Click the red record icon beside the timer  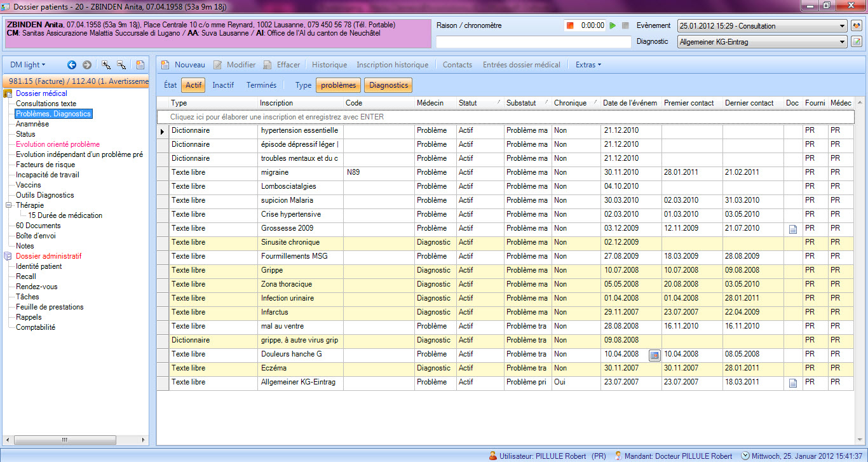tap(570, 26)
